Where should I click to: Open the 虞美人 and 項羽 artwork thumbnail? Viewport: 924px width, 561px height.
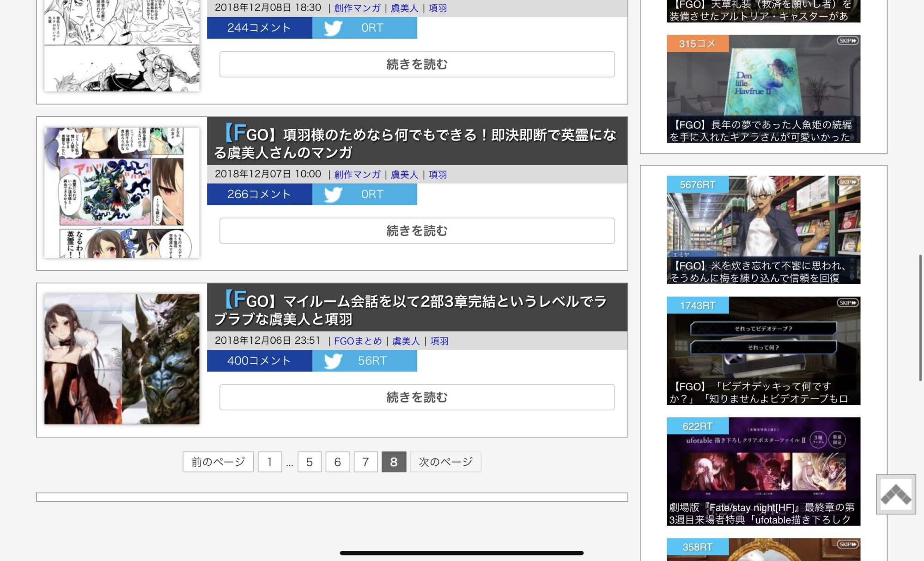tap(122, 359)
